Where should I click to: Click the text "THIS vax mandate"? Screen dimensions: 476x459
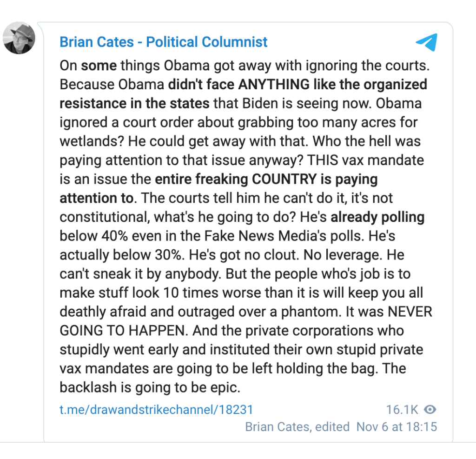coord(365,160)
